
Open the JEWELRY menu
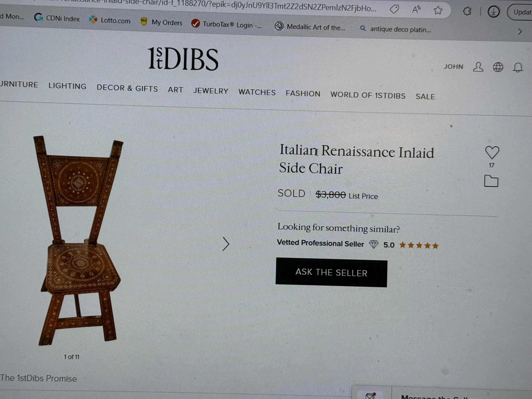[210, 91]
